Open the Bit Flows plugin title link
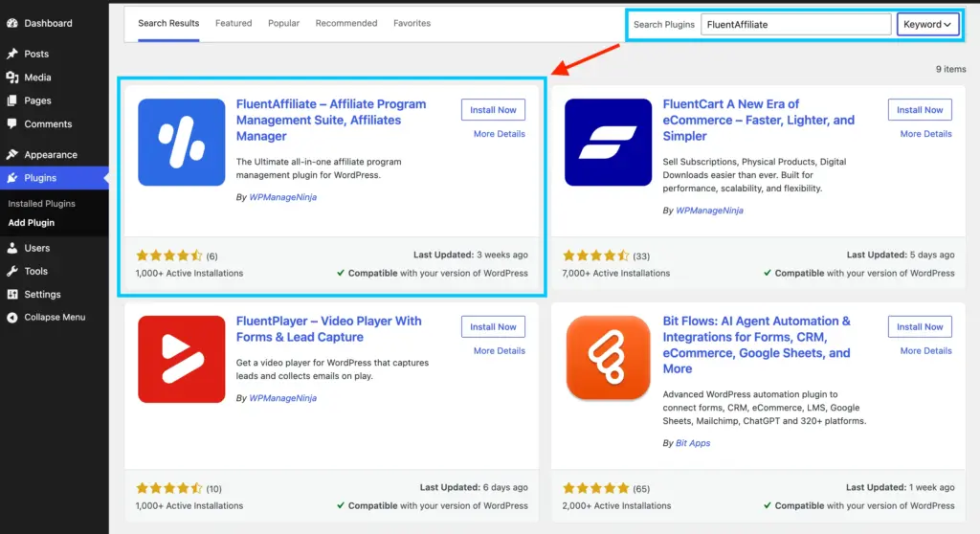980x534 pixels. pyautogui.click(x=757, y=345)
